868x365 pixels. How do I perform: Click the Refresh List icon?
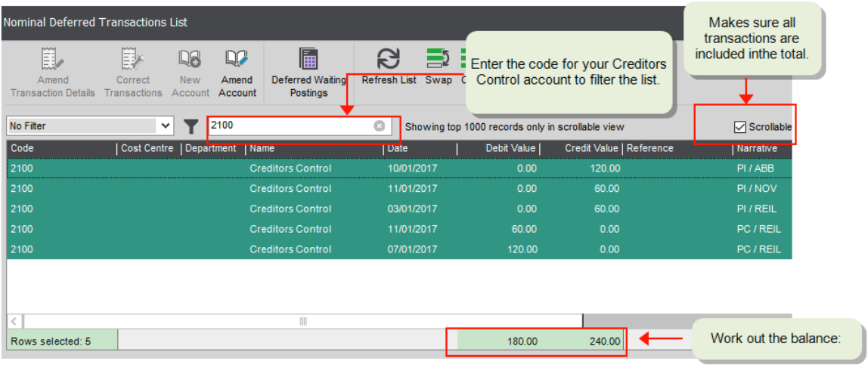click(x=389, y=59)
